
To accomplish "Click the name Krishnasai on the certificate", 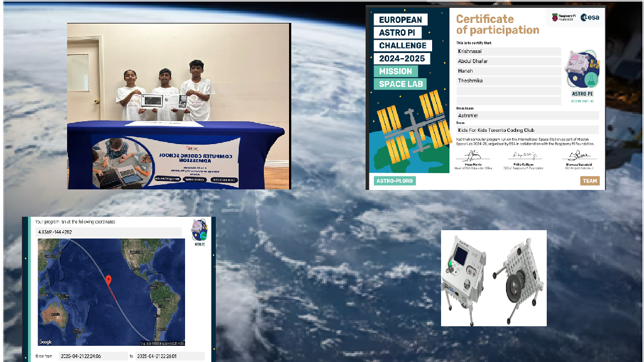I will [x=470, y=51].
